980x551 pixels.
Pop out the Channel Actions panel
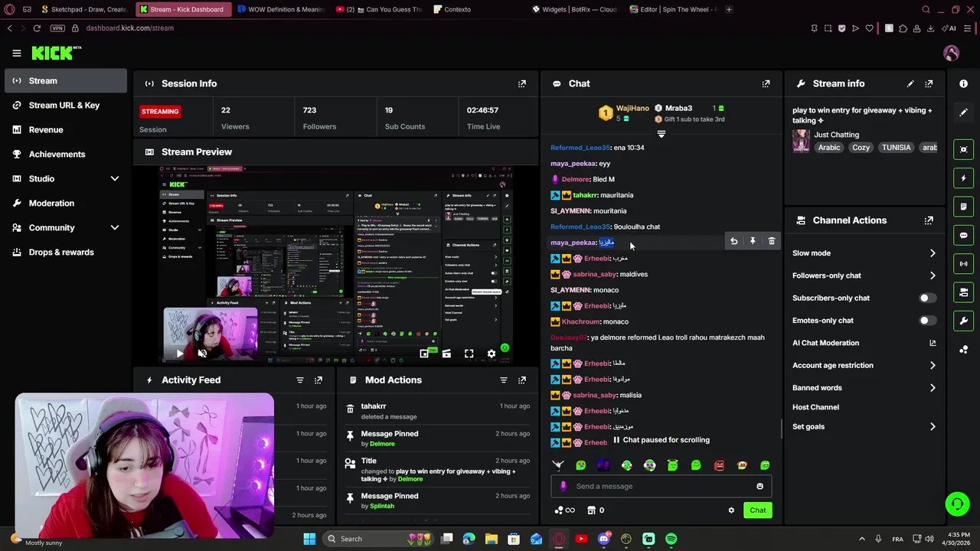(x=929, y=220)
